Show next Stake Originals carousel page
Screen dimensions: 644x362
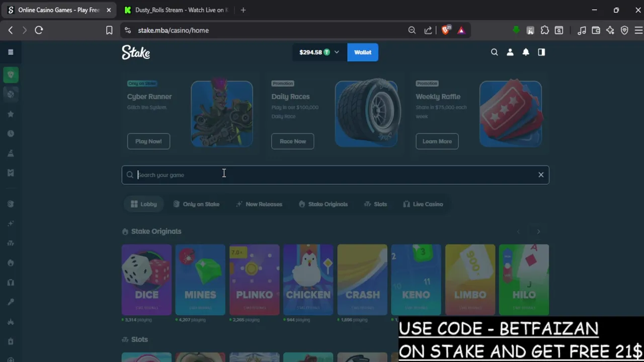538,231
